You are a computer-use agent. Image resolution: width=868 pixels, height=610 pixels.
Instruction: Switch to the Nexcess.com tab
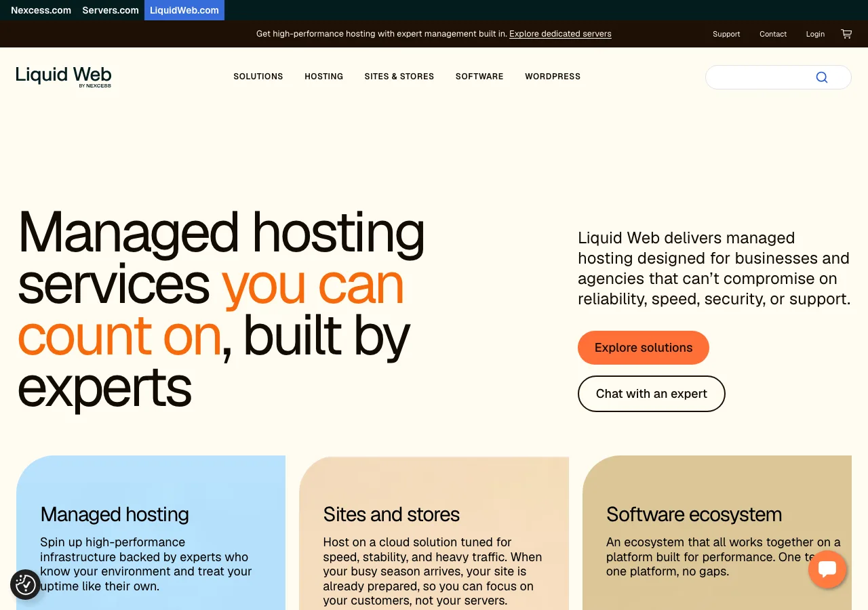(41, 10)
